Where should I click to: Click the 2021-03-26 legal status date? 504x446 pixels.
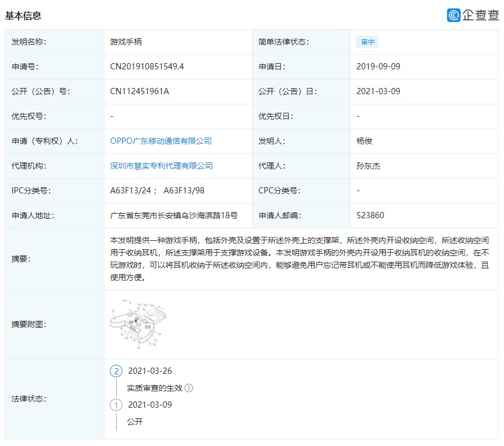click(150, 371)
